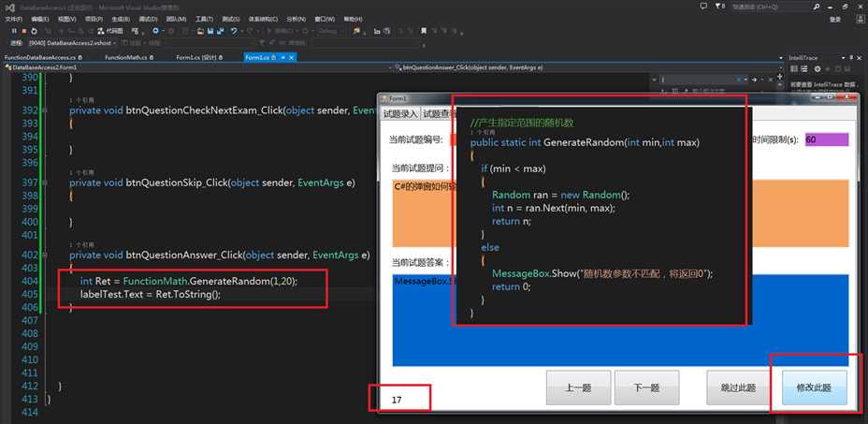The width and height of the screenshot is (868, 424).
Task: Click the blue answer text box
Action: [620, 320]
